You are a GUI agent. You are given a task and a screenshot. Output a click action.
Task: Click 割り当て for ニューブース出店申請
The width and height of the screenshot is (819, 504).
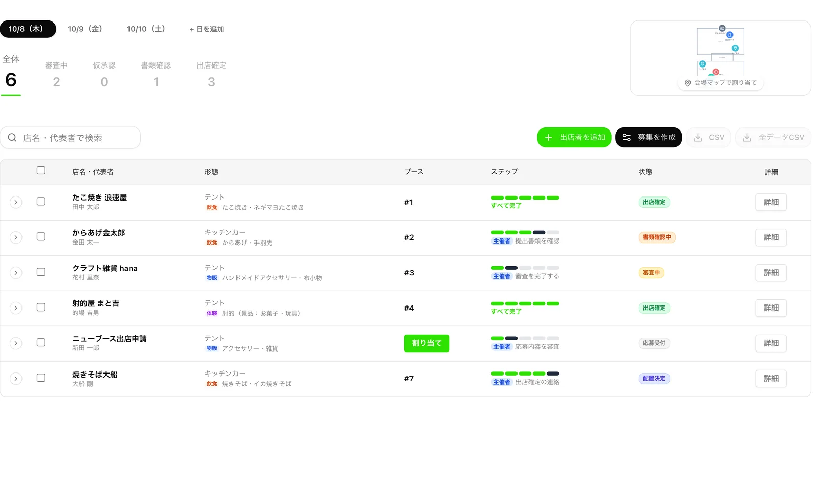pyautogui.click(x=427, y=343)
